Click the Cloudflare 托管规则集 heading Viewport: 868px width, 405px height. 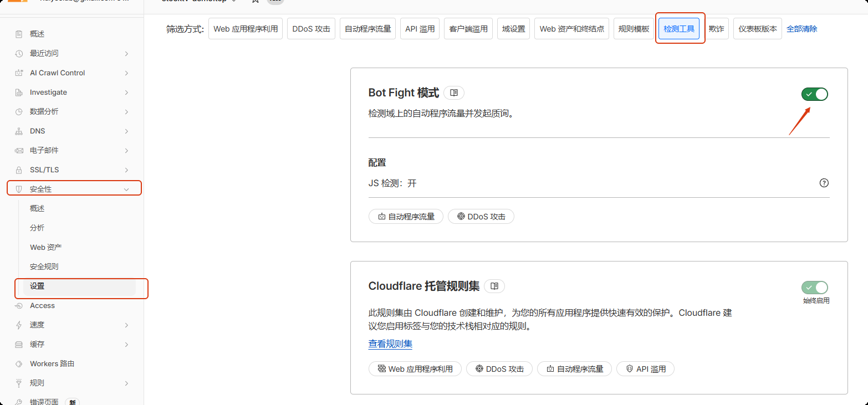[424, 286]
